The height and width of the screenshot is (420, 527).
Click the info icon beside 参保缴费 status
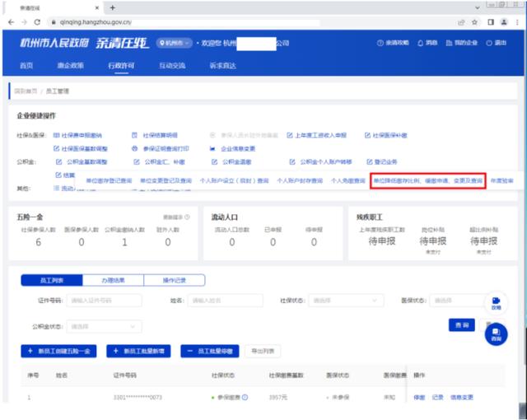[x=245, y=397]
